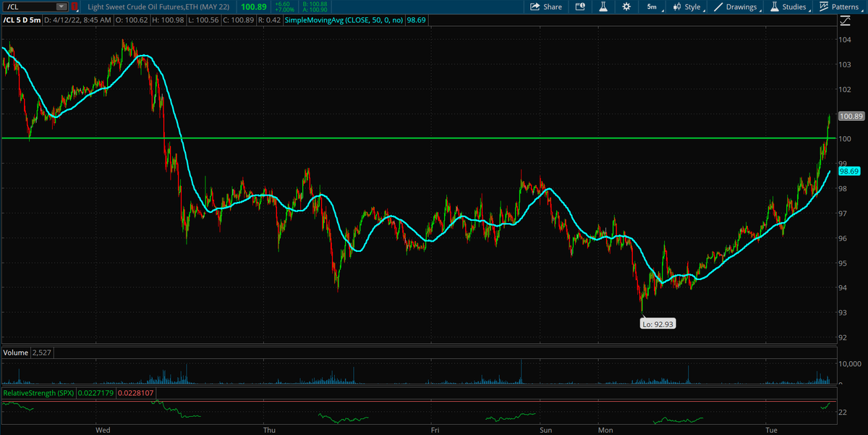
Task: Click the Volume study label
Action: tap(14, 352)
